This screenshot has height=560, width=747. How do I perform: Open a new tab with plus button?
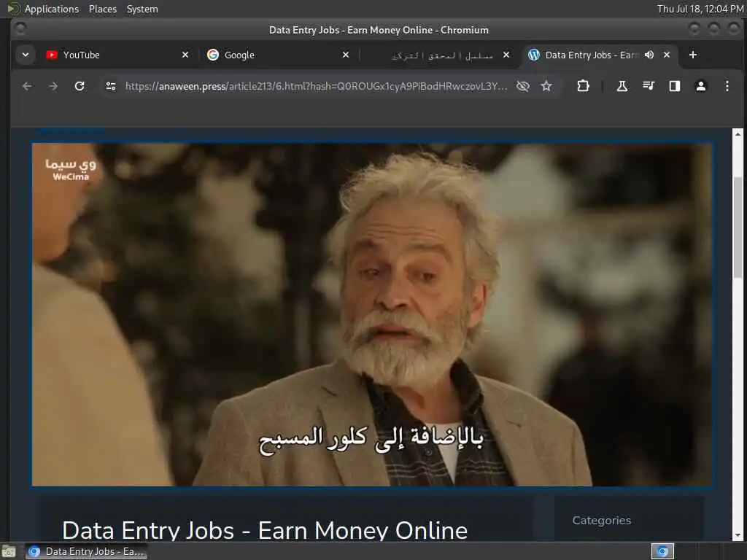[x=693, y=55]
